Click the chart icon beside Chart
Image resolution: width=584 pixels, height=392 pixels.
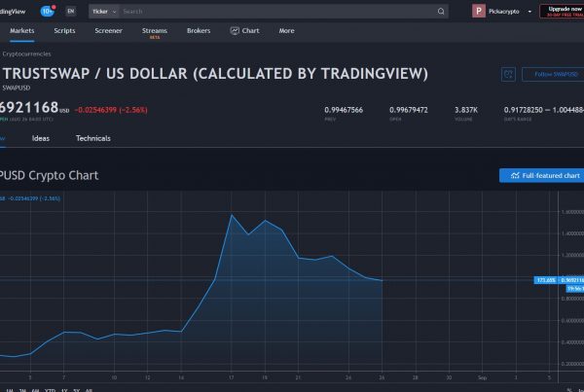tap(235, 31)
